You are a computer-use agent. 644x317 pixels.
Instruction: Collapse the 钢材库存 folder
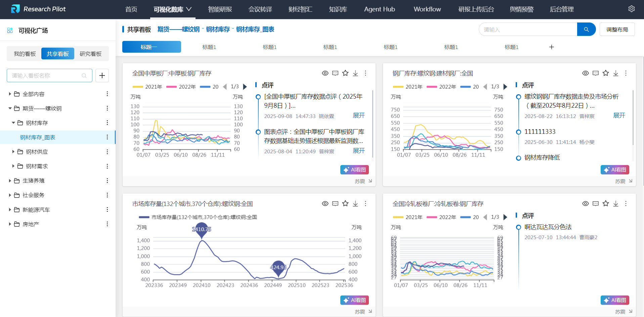point(13,123)
